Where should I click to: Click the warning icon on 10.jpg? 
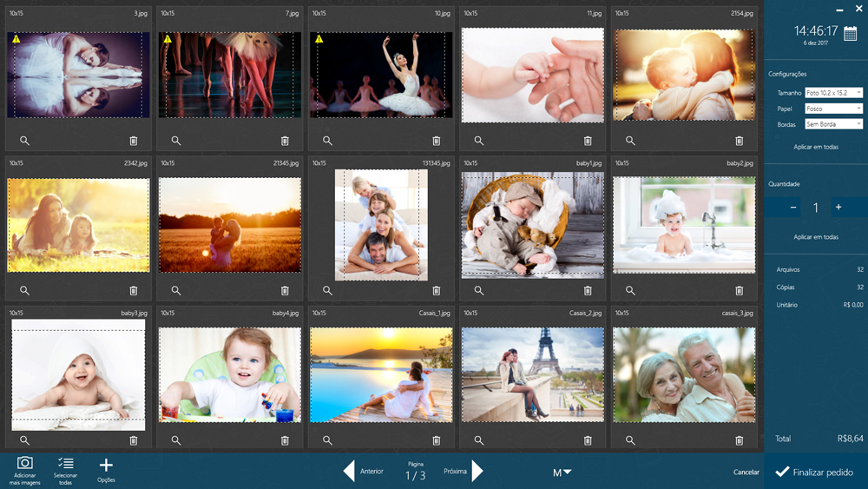(x=319, y=39)
